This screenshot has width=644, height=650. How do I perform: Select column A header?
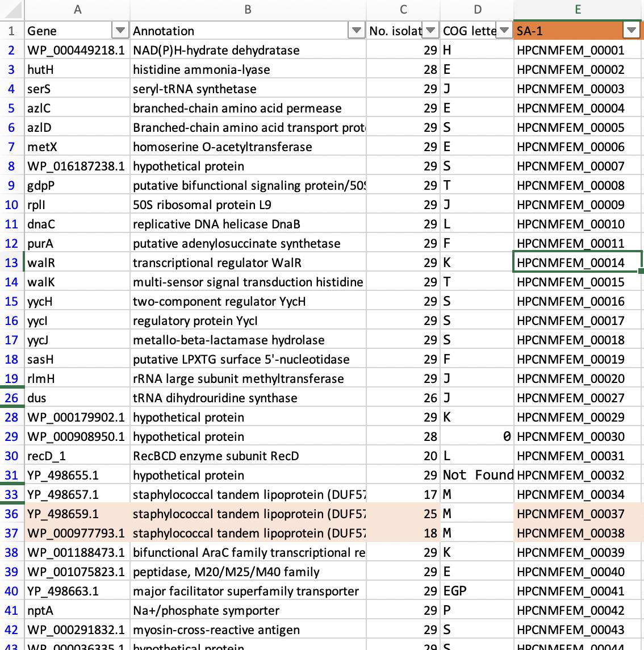pos(77,10)
